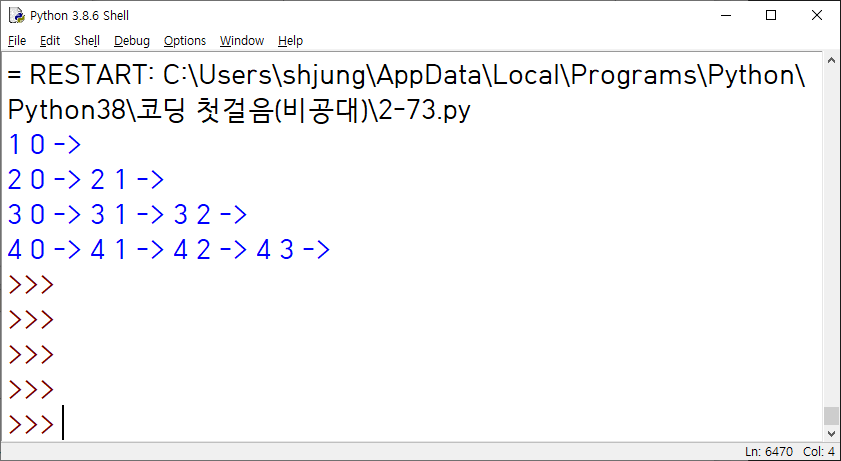Click the scrollbar up arrow

click(832, 60)
